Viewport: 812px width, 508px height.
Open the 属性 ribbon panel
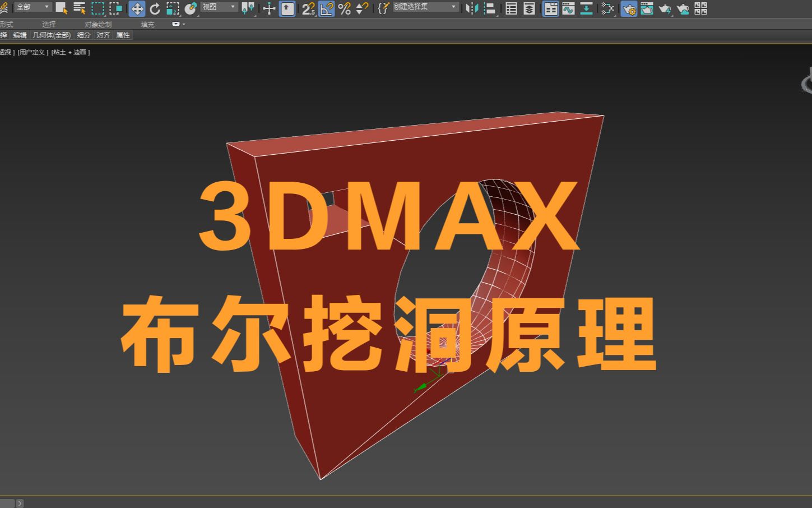pos(123,35)
